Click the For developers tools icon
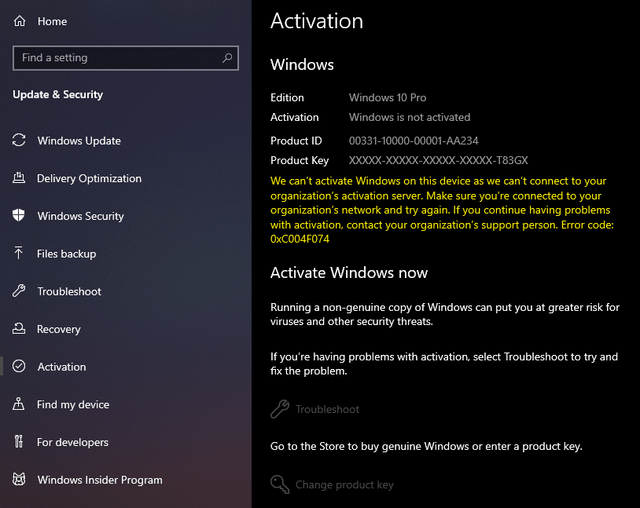 click(x=19, y=441)
